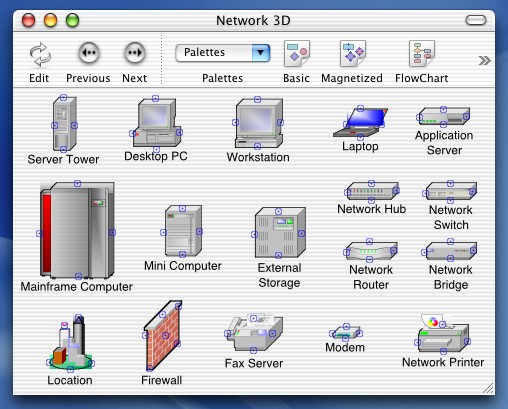Click the green zoom window button

(72, 20)
